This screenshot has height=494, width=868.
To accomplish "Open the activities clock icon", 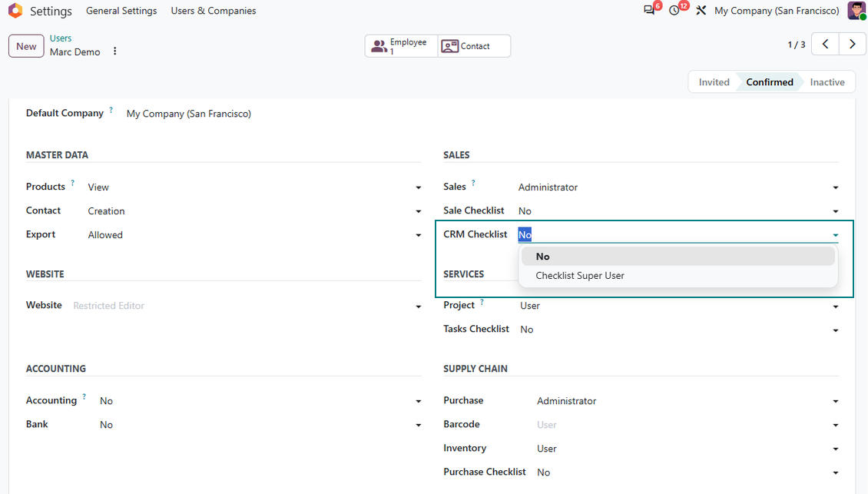I will click(674, 11).
